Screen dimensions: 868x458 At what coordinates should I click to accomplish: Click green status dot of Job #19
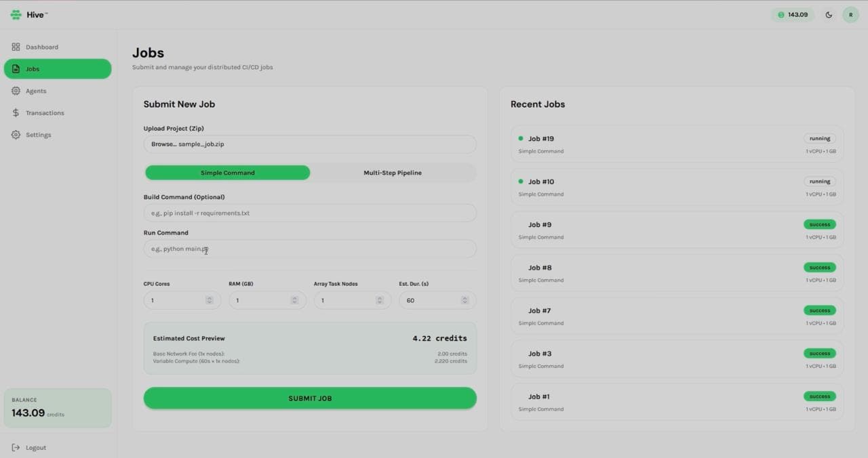click(x=521, y=138)
